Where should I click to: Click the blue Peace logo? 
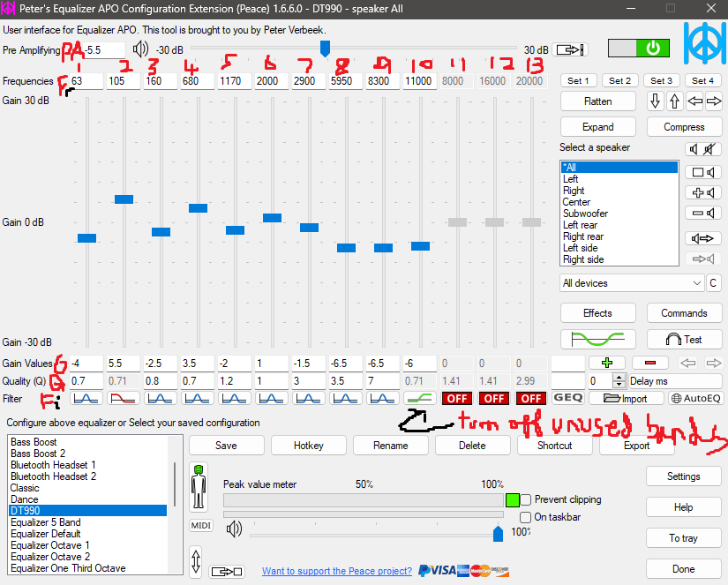tap(704, 42)
